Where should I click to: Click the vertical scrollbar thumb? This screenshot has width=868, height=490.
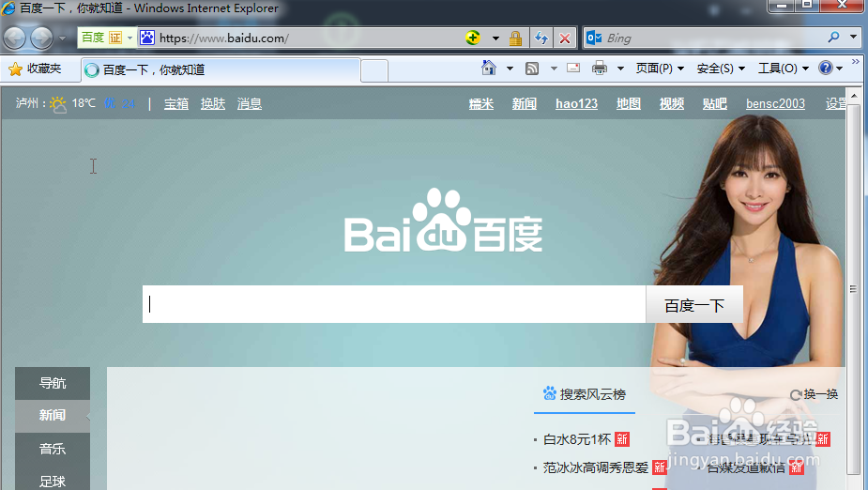point(853,288)
